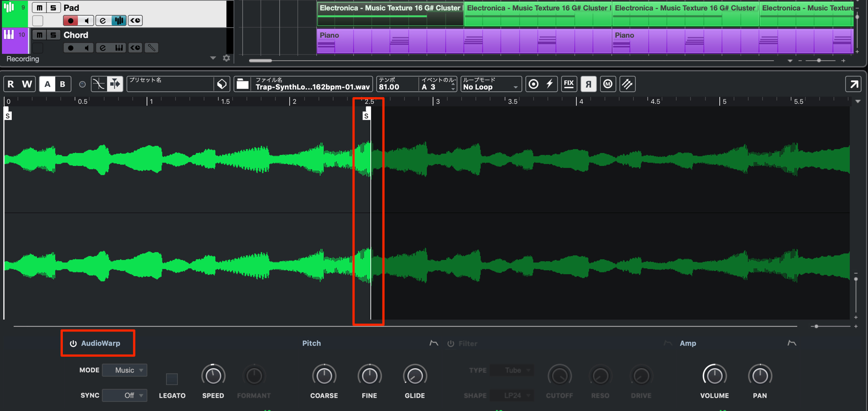Toggle the lightning trigger icon
The width and height of the screenshot is (868, 411).
pyautogui.click(x=550, y=84)
